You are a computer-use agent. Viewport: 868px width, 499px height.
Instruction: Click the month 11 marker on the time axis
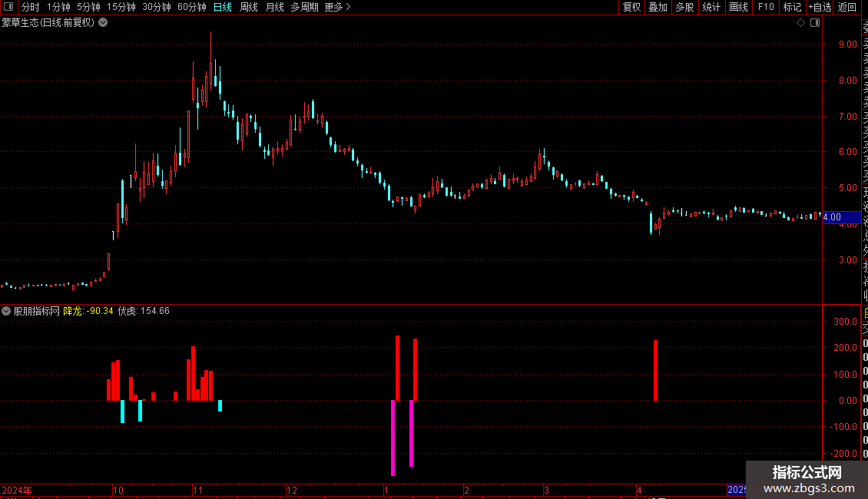[x=197, y=490]
